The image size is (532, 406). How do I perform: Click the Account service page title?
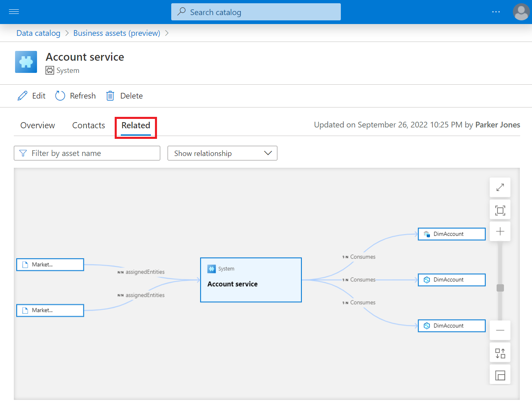85,57
